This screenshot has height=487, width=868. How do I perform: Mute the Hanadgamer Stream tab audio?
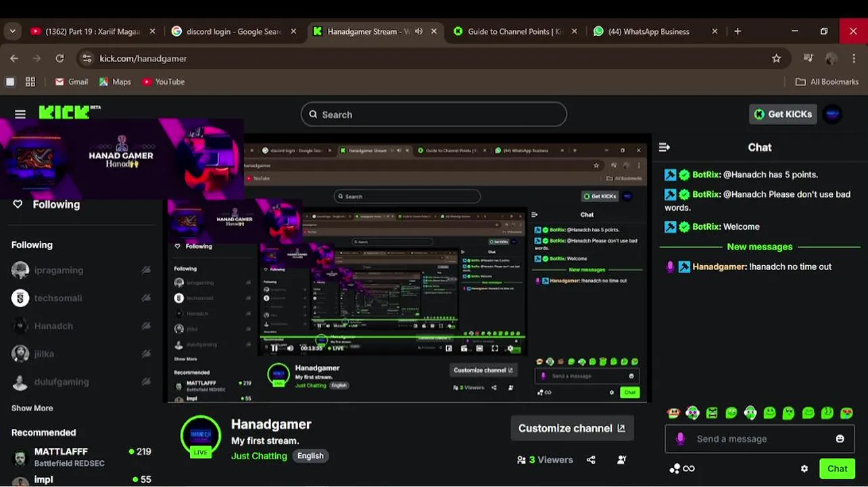418,31
